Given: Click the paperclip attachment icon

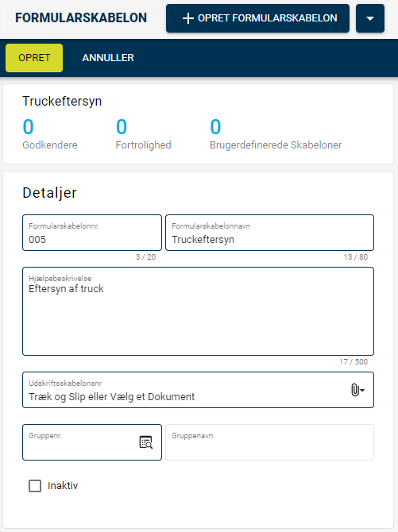Looking at the screenshot, I should (354, 390).
